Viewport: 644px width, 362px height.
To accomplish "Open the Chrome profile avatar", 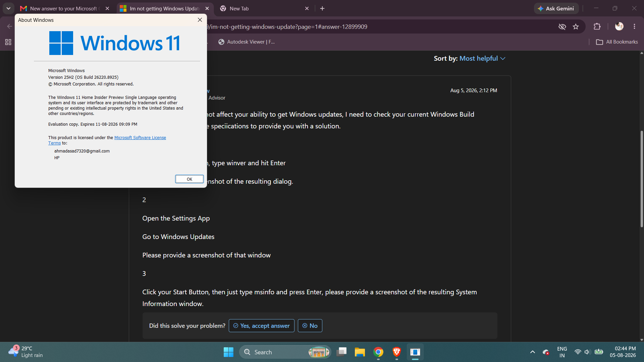I will tap(619, 26).
